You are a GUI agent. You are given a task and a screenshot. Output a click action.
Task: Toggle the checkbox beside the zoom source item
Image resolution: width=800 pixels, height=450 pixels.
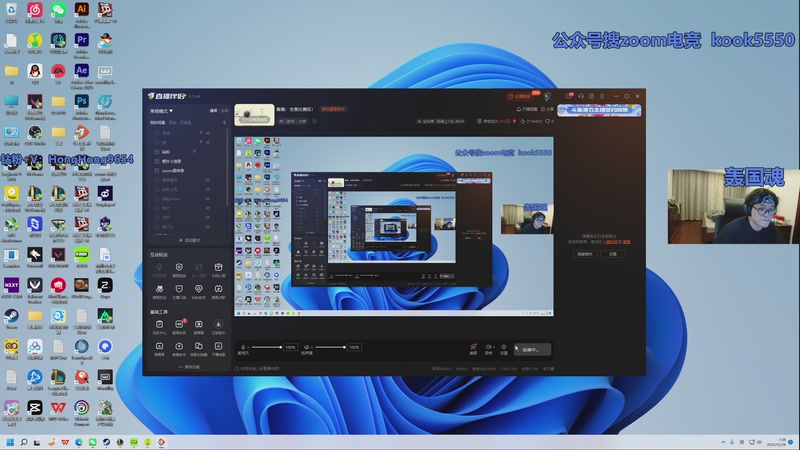pyautogui.click(x=154, y=170)
